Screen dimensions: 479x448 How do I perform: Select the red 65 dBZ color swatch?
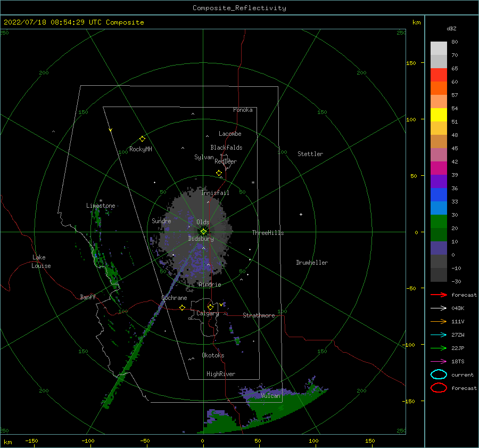(439, 75)
